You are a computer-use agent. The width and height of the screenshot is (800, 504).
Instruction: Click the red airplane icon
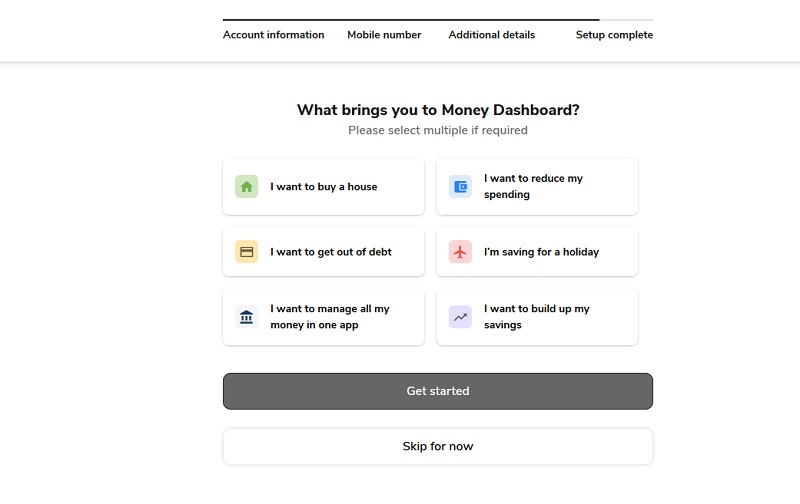(460, 252)
